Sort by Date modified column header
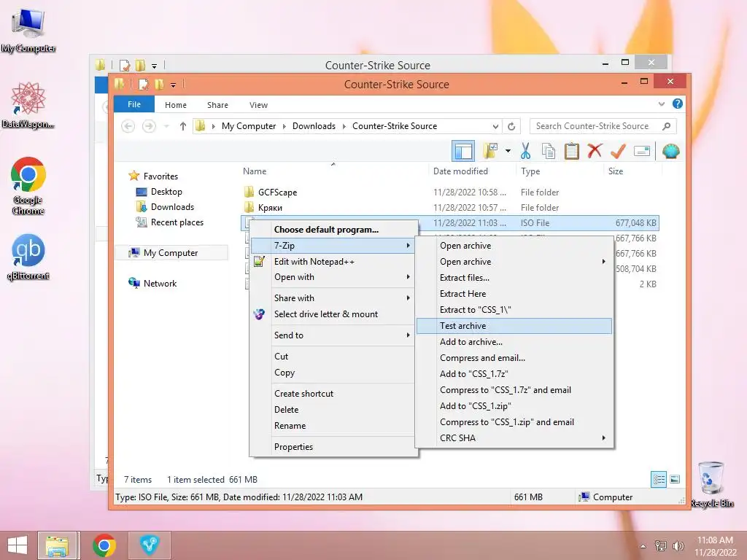The width and height of the screenshot is (747, 560). tap(460, 171)
